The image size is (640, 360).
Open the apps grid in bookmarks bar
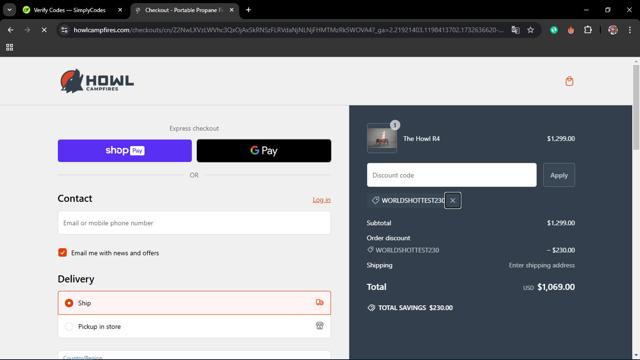[x=9, y=47]
